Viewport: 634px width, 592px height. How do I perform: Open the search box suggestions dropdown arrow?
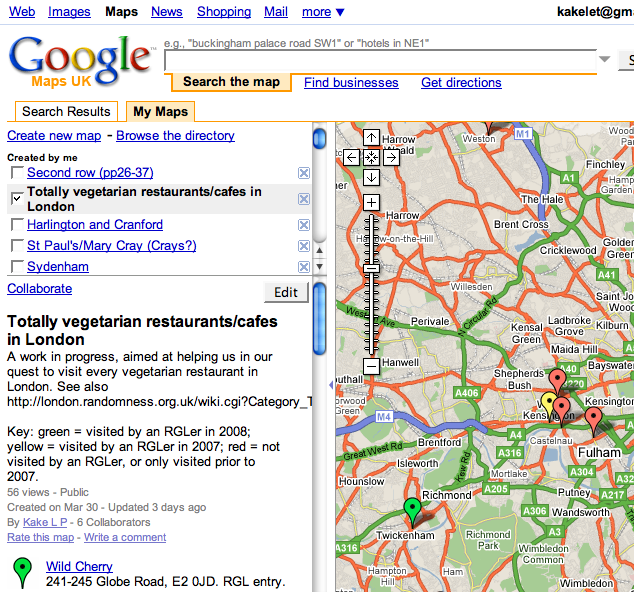[604, 60]
